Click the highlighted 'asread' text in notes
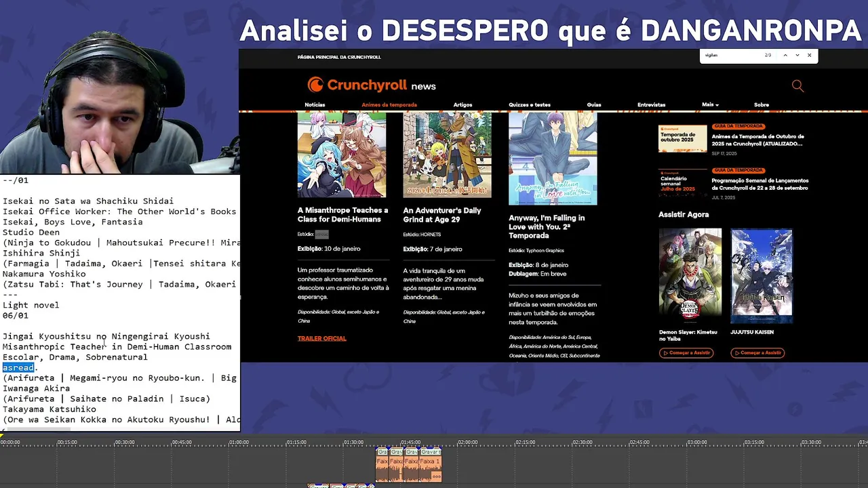The width and height of the screenshot is (868, 488). [18, 367]
